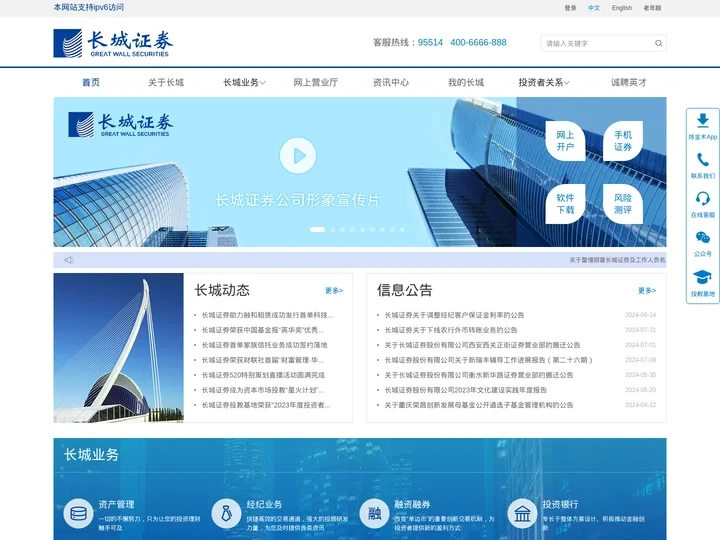Viewport: 720px width, 540px height.
Task: Open 更多 link in 信息公告
Action: click(x=647, y=291)
